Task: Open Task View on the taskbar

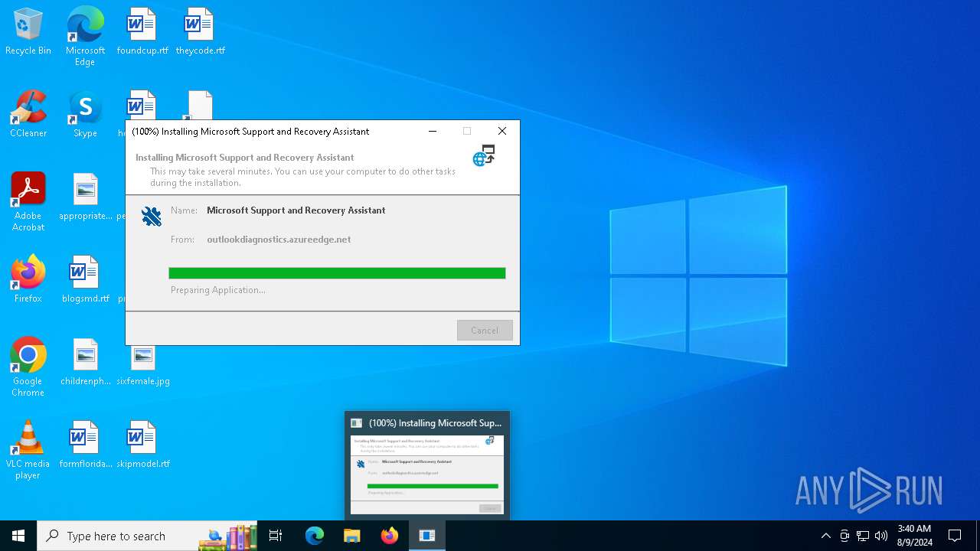Action: pos(276,536)
